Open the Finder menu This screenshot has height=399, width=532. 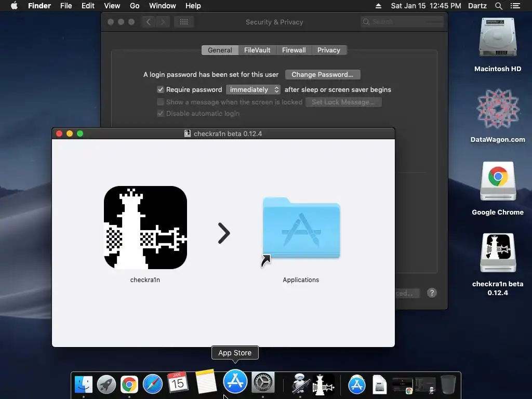pyautogui.click(x=39, y=6)
